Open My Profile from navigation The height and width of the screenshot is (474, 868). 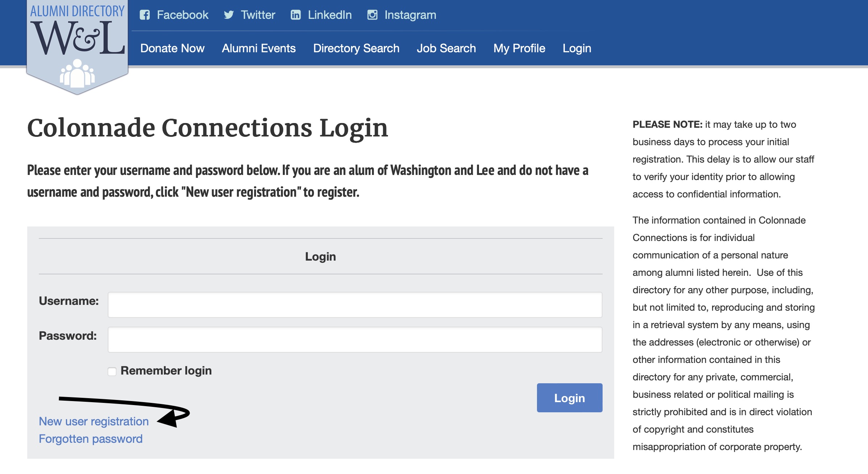pos(519,48)
